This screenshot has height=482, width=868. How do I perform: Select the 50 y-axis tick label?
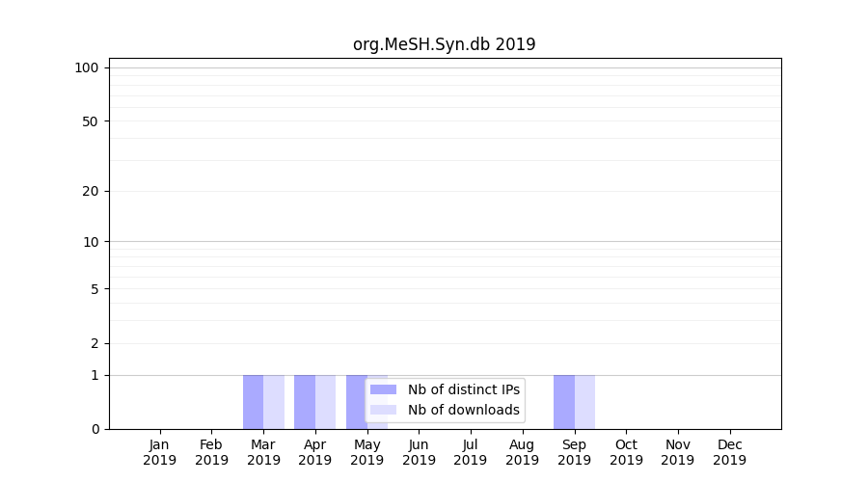91,121
